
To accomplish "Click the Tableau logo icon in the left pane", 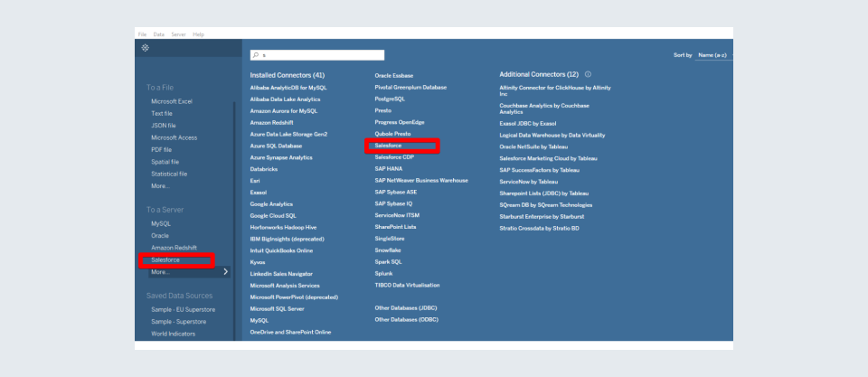I will pos(146,47).
